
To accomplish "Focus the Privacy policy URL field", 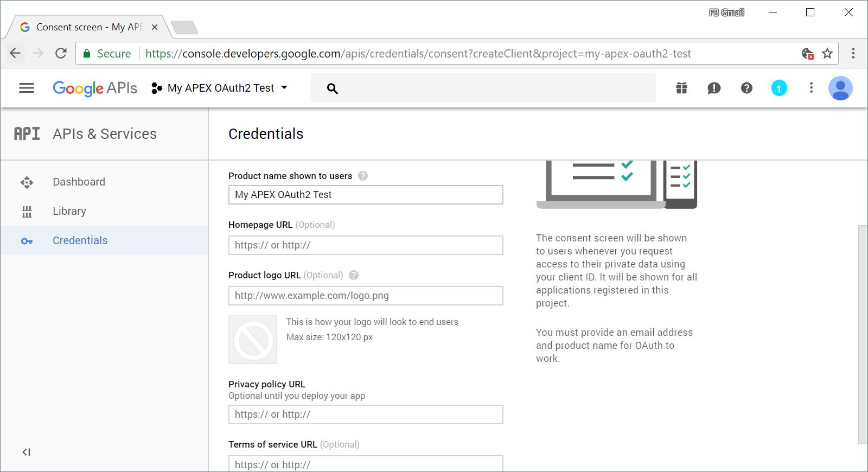I will point(366,414).
